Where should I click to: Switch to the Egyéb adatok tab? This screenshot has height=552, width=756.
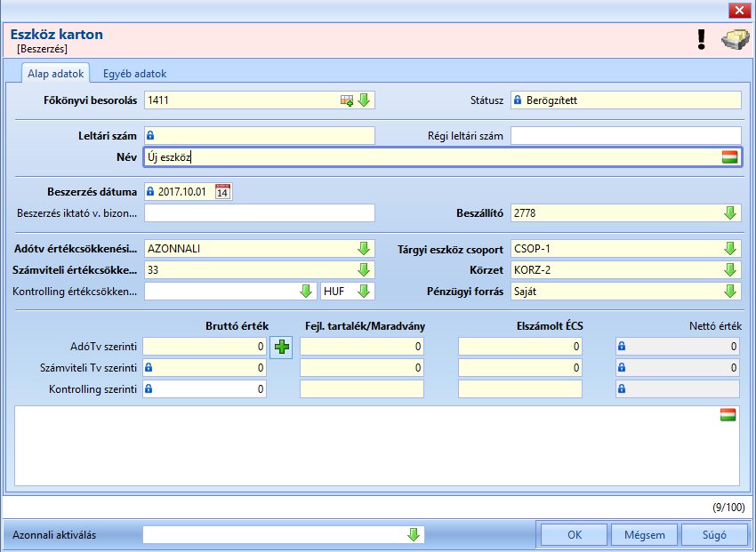pyautogui.click(x=134, y=73)
